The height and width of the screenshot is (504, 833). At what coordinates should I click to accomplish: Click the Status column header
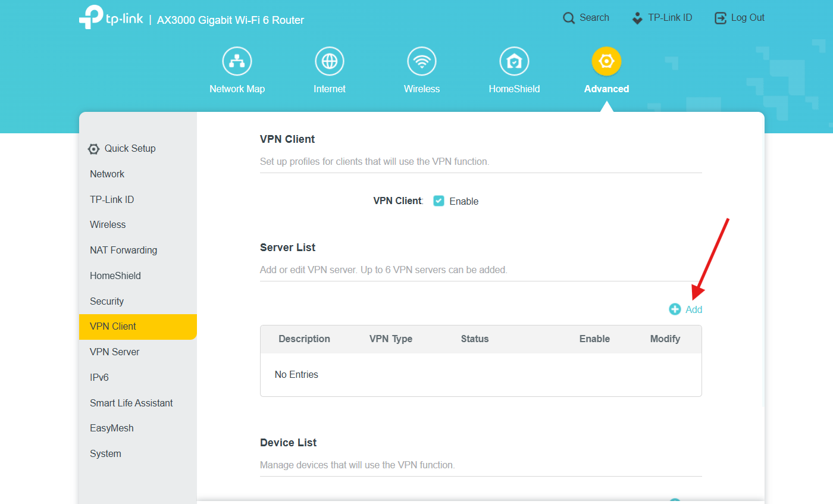(475, 339)
